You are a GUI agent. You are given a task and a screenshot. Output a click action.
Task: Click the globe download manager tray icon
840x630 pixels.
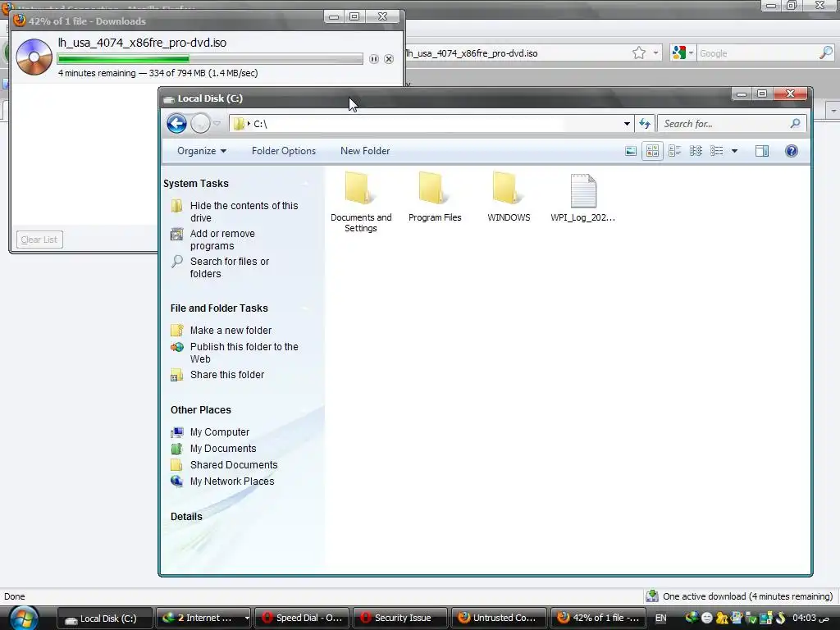pos(692,618)
